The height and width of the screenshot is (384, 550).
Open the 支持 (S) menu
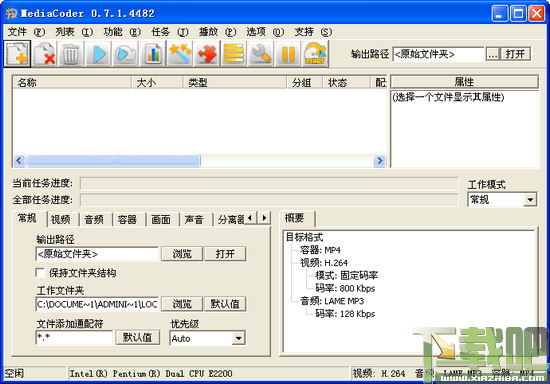click(313, 32)
